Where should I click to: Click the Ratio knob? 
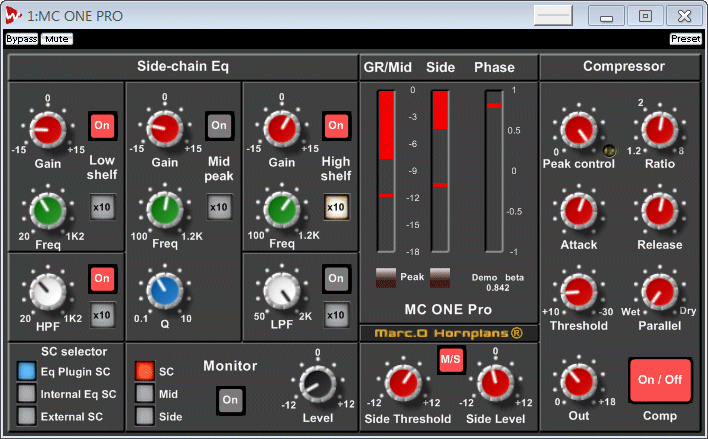tap(660, 130)
